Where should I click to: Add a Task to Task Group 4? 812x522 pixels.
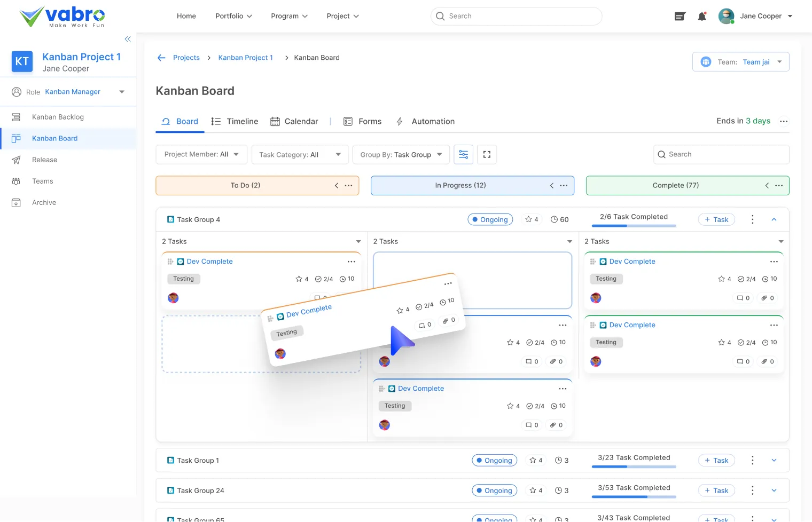pos(716,219)
